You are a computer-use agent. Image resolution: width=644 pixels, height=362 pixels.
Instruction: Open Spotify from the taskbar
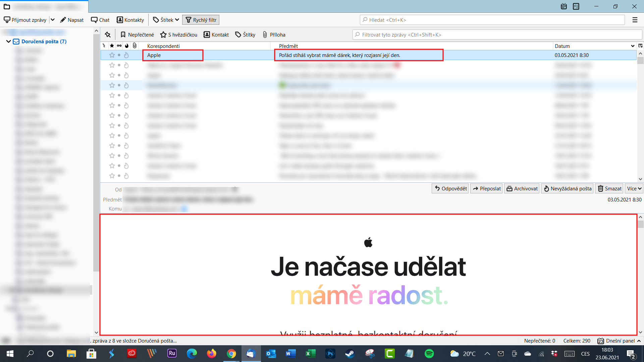coord(429,354)
